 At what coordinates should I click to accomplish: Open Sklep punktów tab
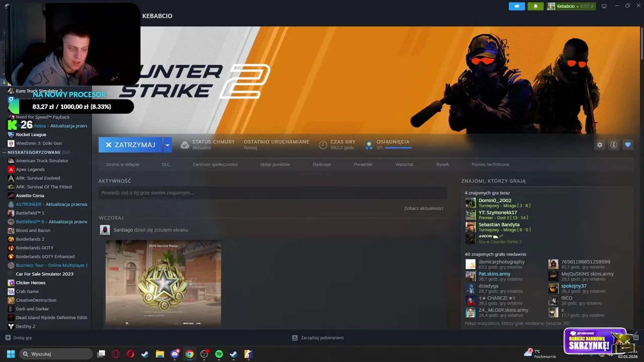tap(275, 164)
